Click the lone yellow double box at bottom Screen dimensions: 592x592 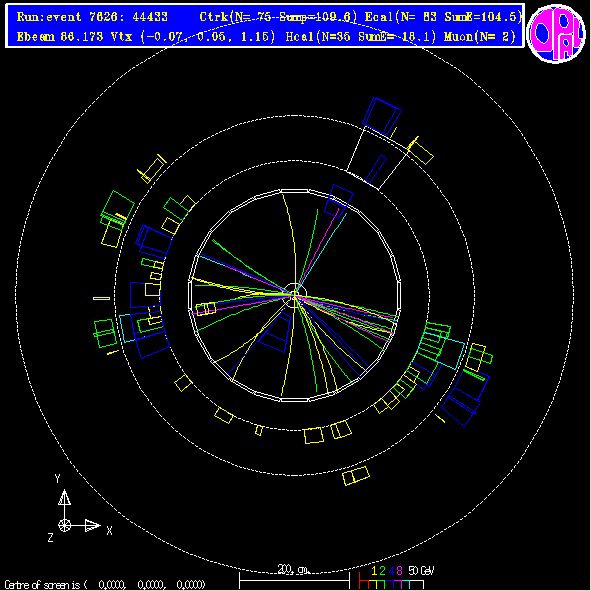click(x=356, y=476)
